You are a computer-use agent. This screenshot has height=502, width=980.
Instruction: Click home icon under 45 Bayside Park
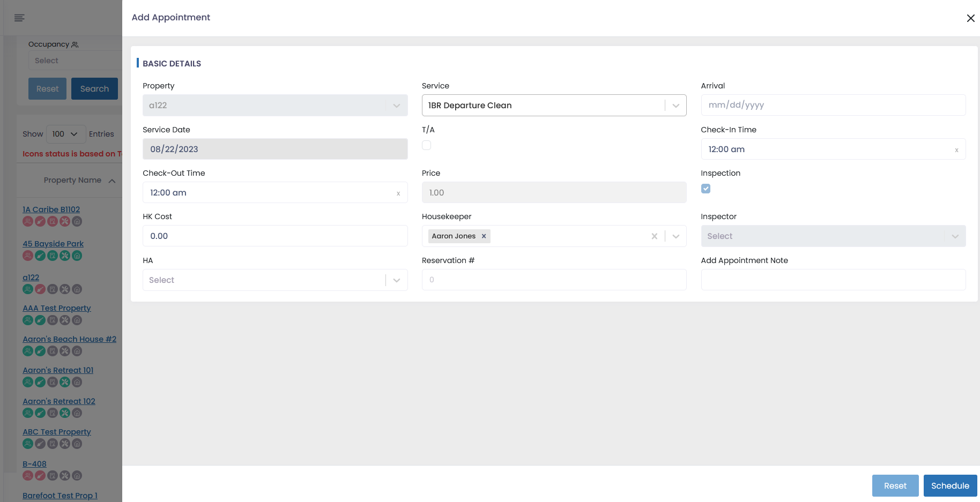[77, 256]
